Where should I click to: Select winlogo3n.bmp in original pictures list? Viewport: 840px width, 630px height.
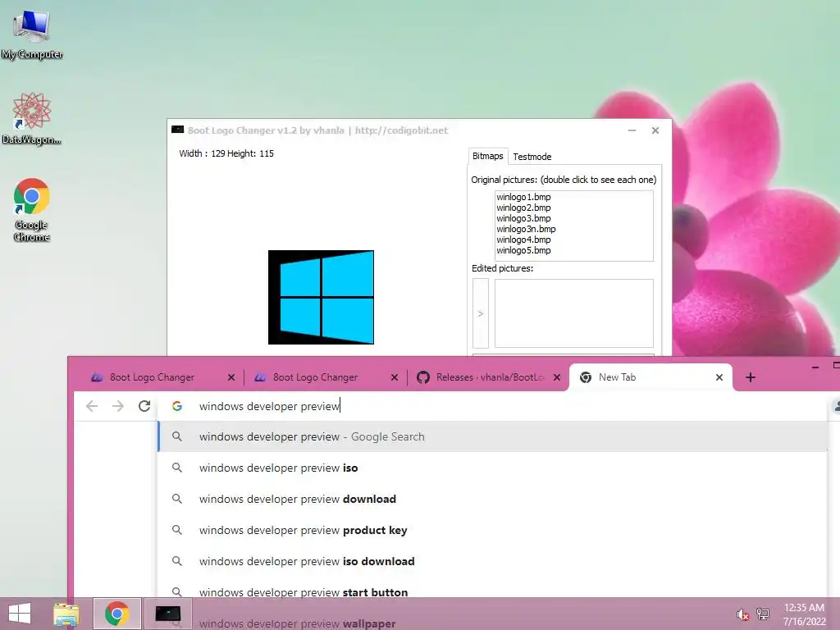pyautogui.click(x=526, y=229)
